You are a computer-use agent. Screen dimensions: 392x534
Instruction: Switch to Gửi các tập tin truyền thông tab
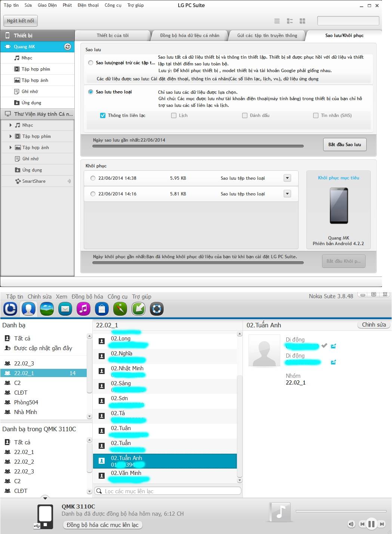[x=267, y=36]
